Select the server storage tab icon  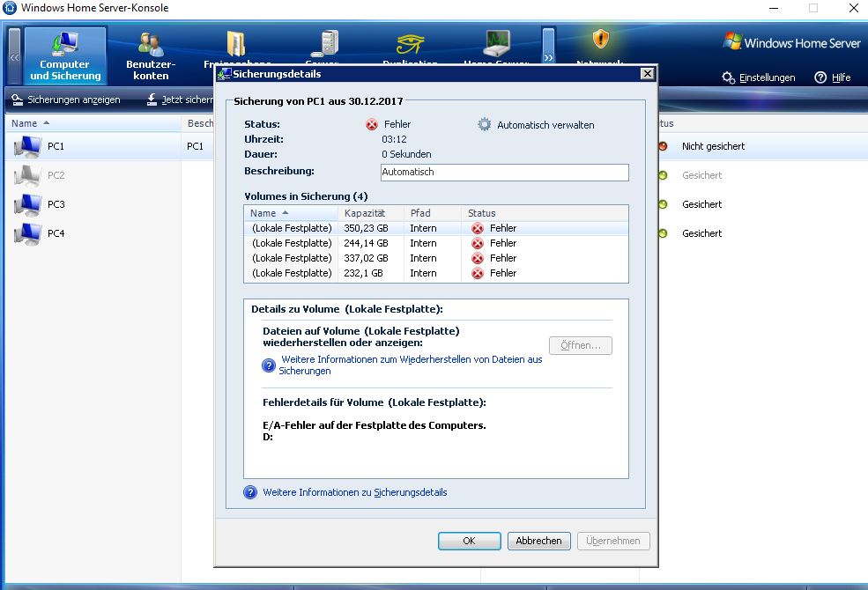(x=324, y=44)
